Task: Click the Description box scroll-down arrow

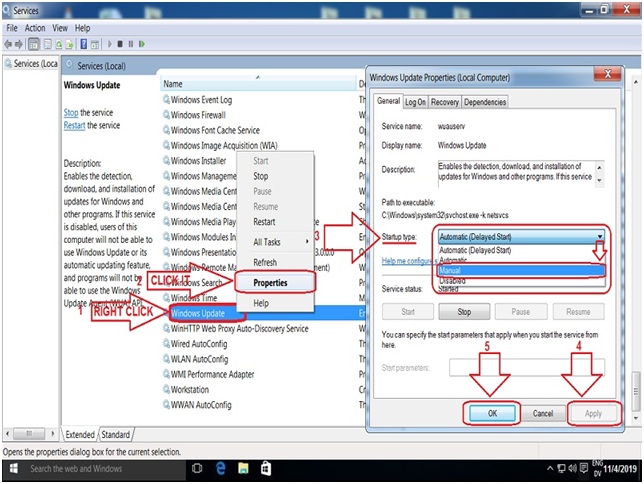Action: pos(600,181)
